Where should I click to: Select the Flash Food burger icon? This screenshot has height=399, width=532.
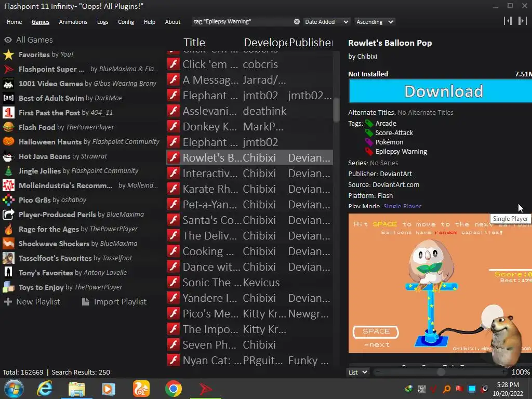8,127
